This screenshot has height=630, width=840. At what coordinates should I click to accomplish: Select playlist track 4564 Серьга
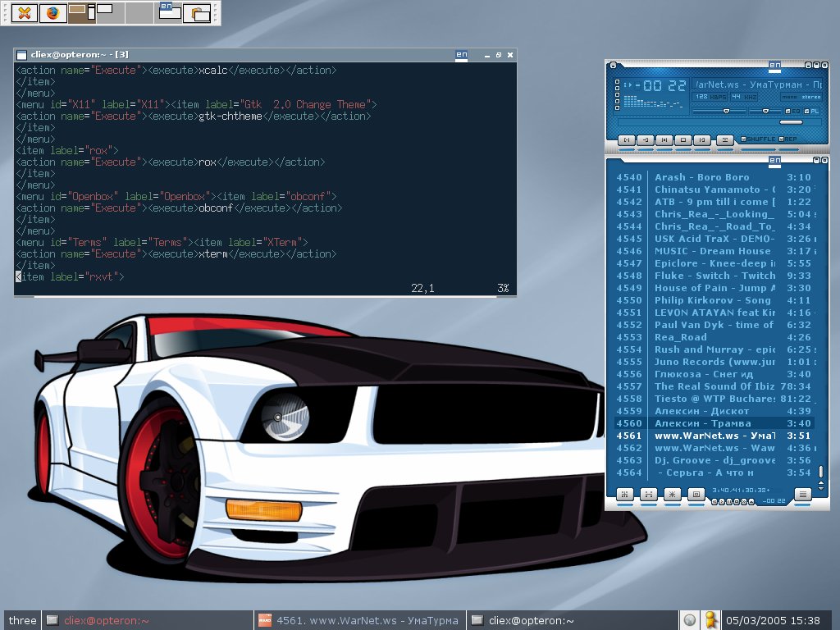714,473
